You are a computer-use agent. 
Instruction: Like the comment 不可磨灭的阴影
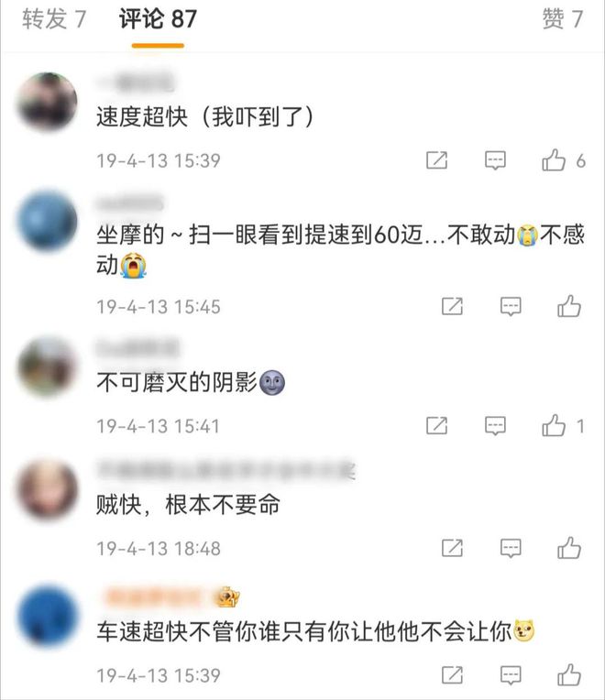click(x=554, y=425)
